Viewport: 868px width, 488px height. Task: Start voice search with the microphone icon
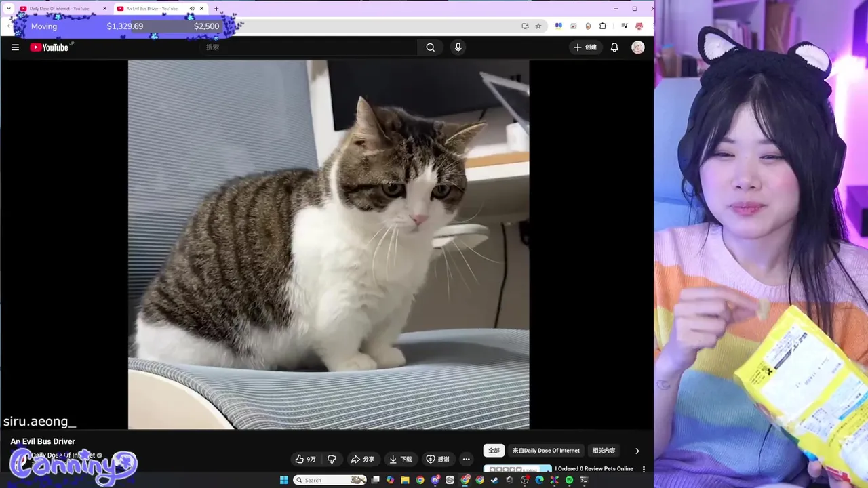pos(458,47)
